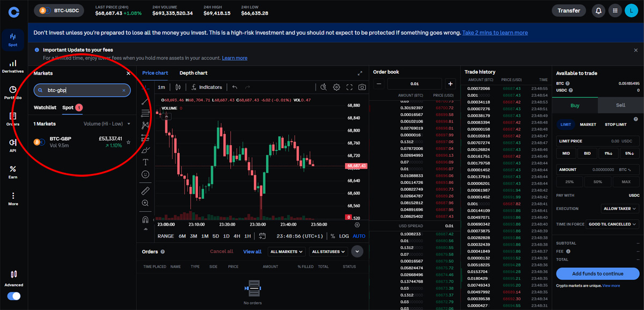Image resolution: width=644 pixels, height=310 pixels.
Task: Click View all orders
Action: pyautogui.click(x=252, y=251)
